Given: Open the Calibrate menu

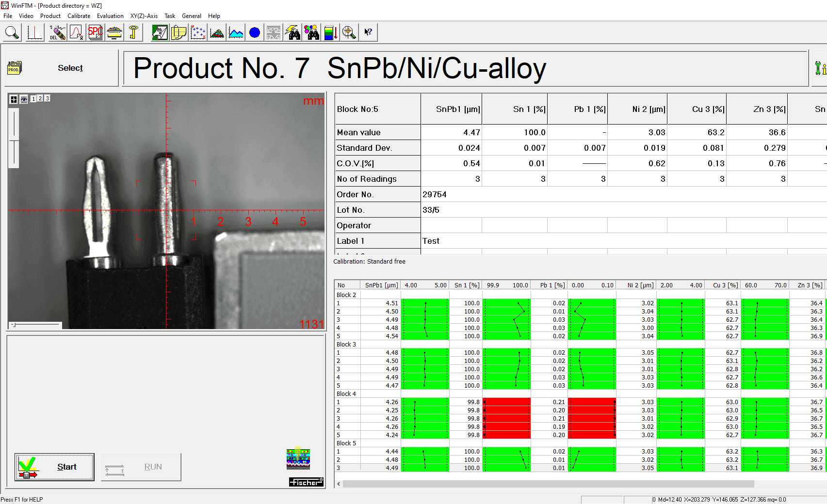Looking at the screenshot, I should pos(79,16).
